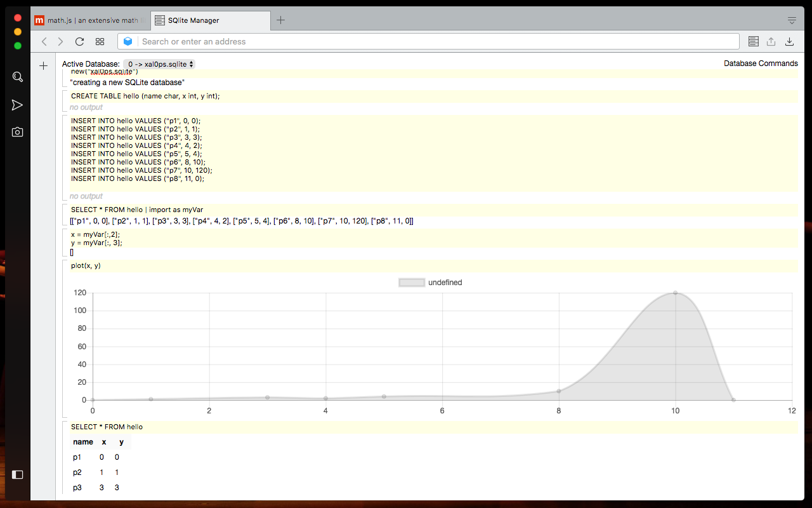Switch to the math.js tab
Viewport: 812px width, 508px height.
pos(89,20)
